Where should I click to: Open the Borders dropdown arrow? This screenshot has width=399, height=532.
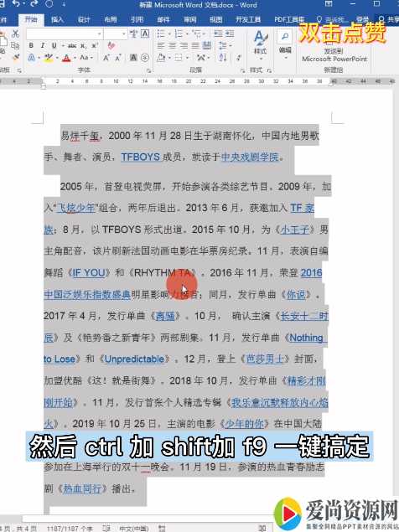point(188,58)
